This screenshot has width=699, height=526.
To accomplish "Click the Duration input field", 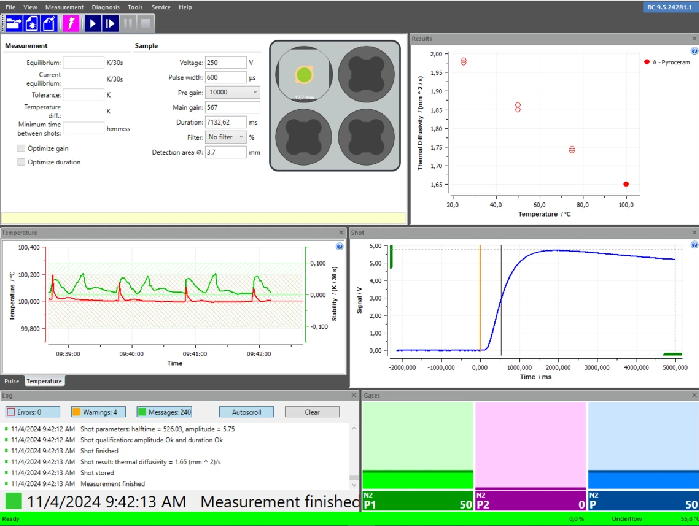I will click(x=226, y=122).
